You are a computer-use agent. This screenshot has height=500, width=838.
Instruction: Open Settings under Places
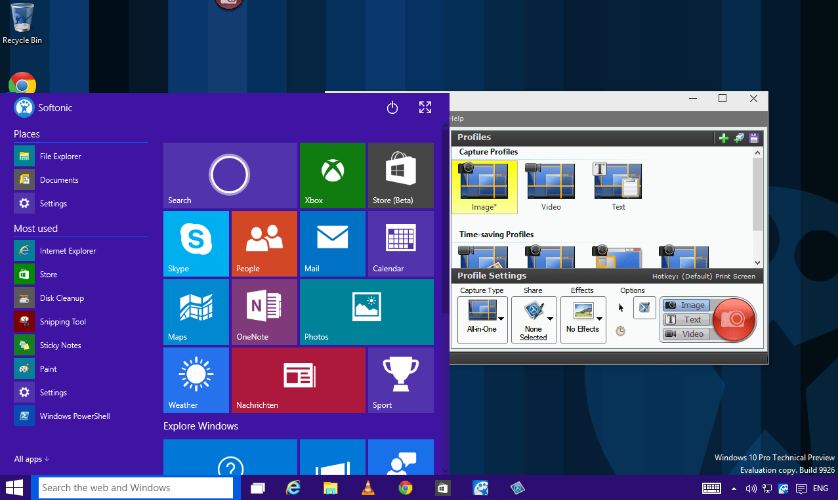(x=80, y=204)
